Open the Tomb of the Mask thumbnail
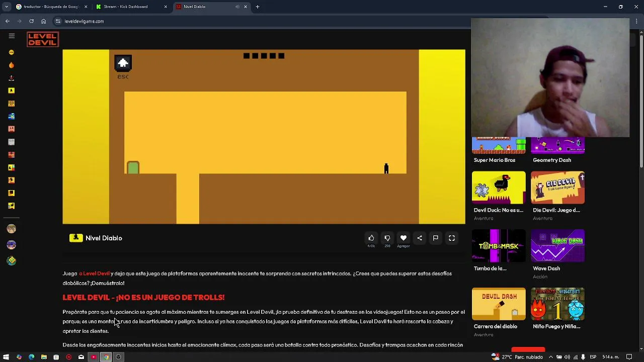This screenshot has width=644, height=362. [x=499, y=246]
